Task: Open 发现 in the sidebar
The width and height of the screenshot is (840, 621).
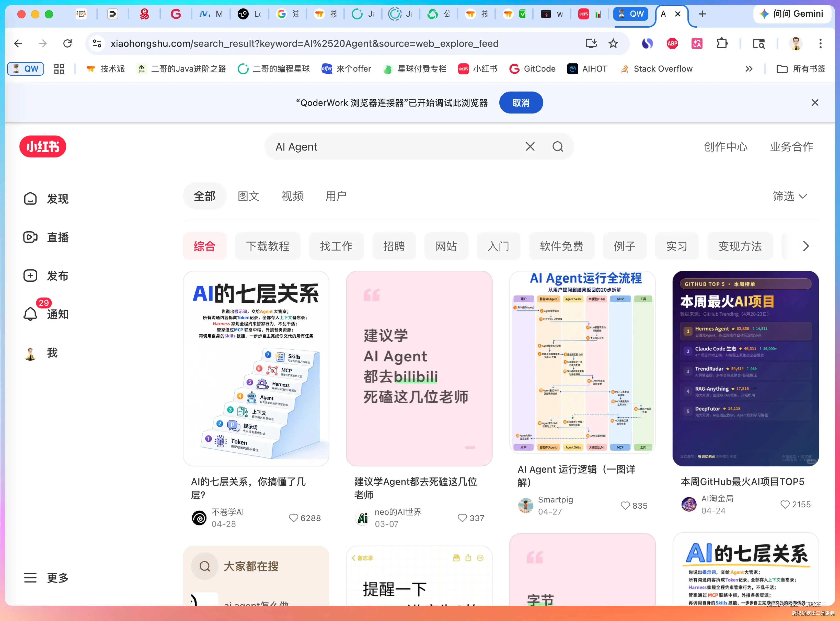Action: (x=46, y=198)
